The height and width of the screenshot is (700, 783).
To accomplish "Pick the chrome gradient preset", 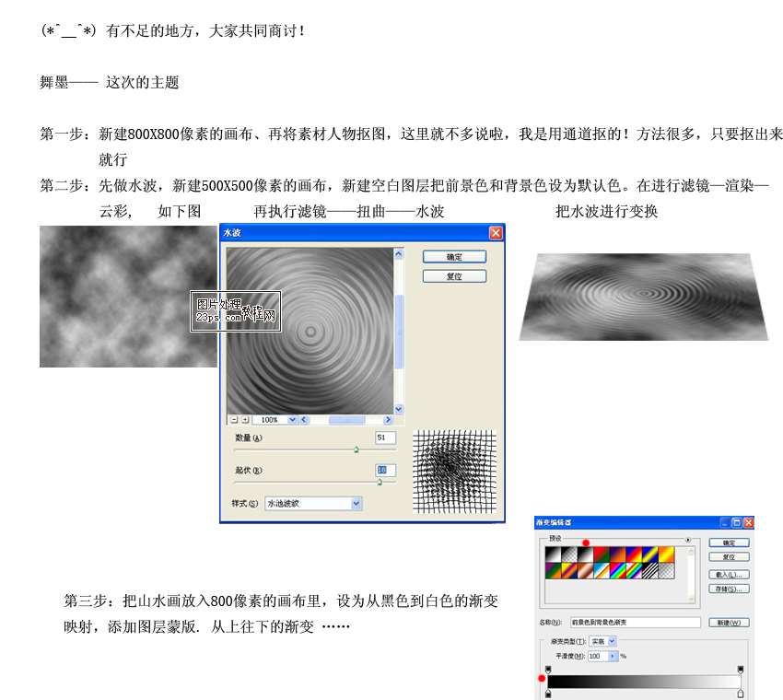I will pyautogui.click(x=602, y=571).
